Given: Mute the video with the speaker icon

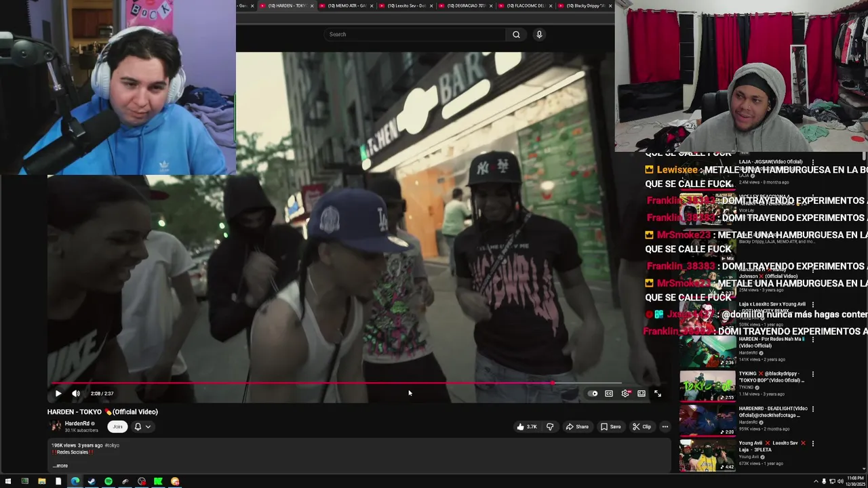Looking at the screenshot, I should (x=76, y=393).
